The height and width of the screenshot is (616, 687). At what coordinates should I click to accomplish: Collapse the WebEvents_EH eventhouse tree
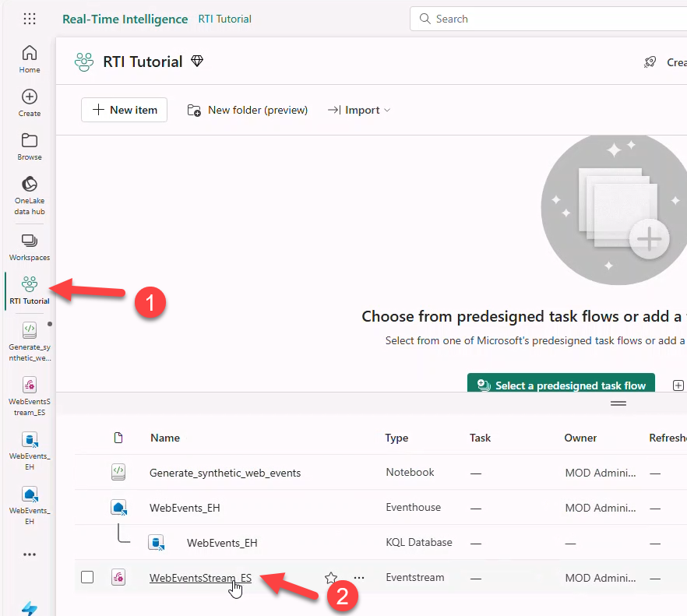[118, 508]
